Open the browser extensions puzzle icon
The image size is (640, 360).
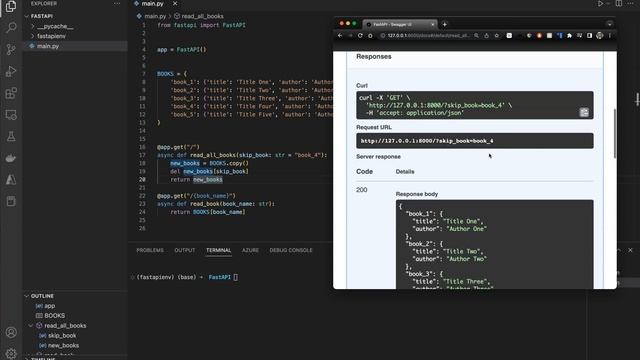[x=569, y=36]
